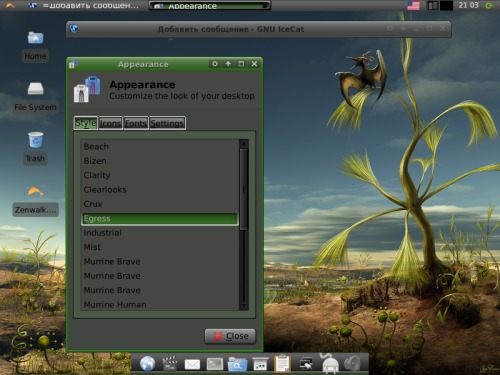Click the Close button in Appearance dialog
The height and width of the screenshot is (375, 500).
[x=230, y=336]
